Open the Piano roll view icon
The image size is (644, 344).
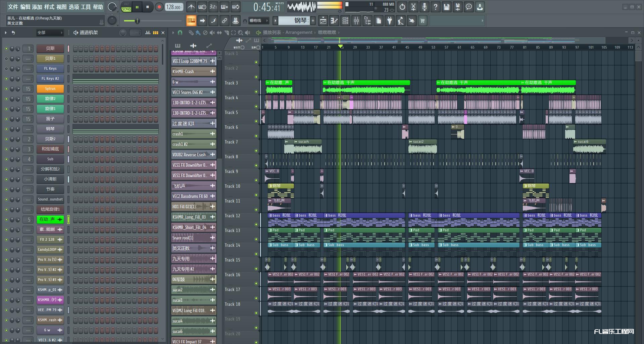tap(334, 21)
